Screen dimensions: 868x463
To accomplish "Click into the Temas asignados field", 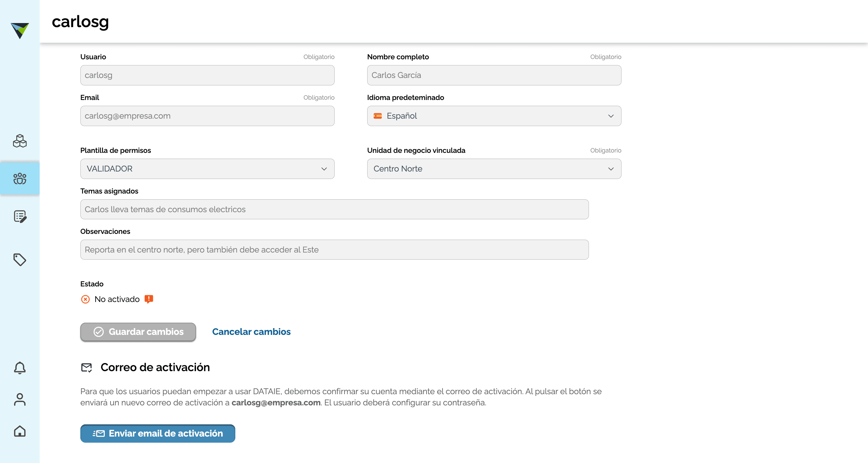I will [334, 209].
